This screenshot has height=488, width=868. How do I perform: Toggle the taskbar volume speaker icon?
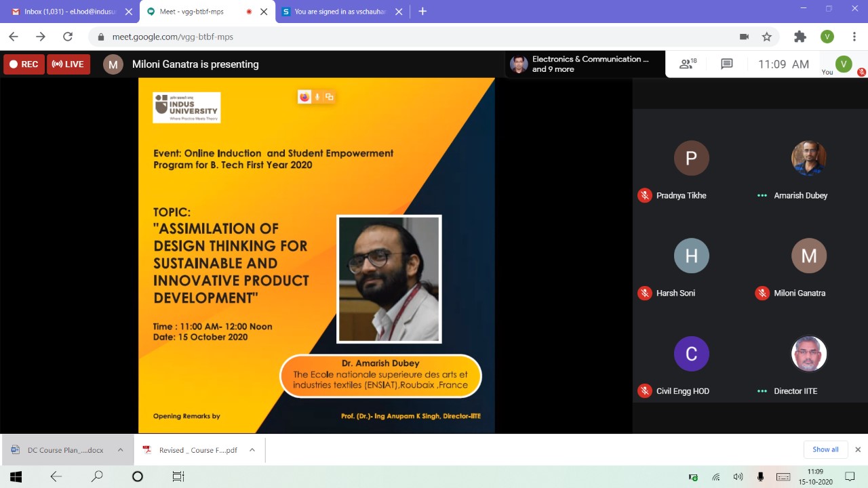738,476
